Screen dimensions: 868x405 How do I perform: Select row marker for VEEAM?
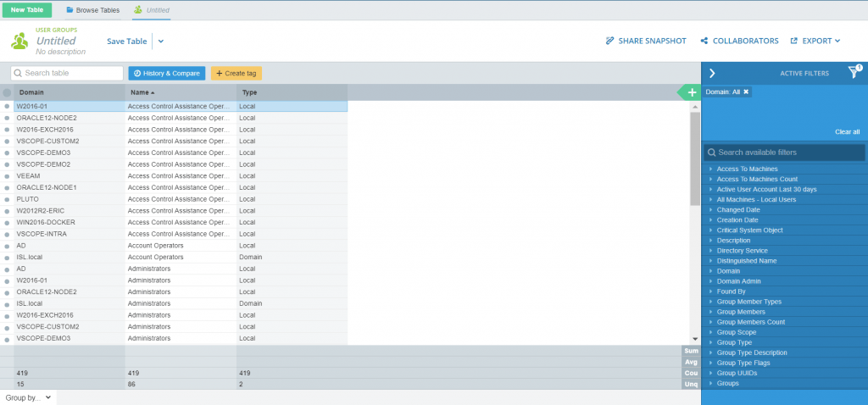pyautogui.click(x=7, y=176)
